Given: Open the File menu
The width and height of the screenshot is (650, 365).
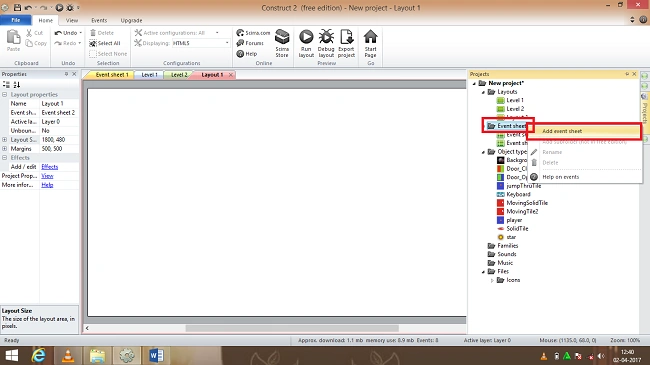Looking at the screenshot, I should [x=16, y=20].
